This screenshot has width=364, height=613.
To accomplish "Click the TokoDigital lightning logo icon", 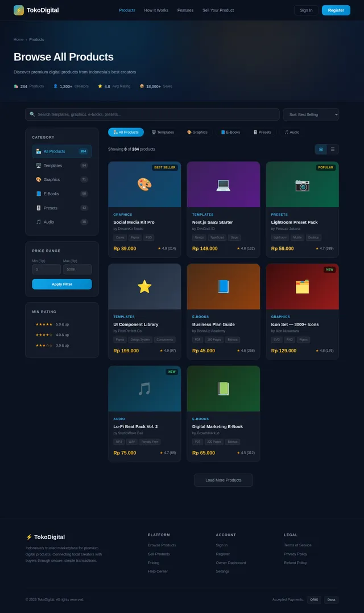I will (19, 10).
